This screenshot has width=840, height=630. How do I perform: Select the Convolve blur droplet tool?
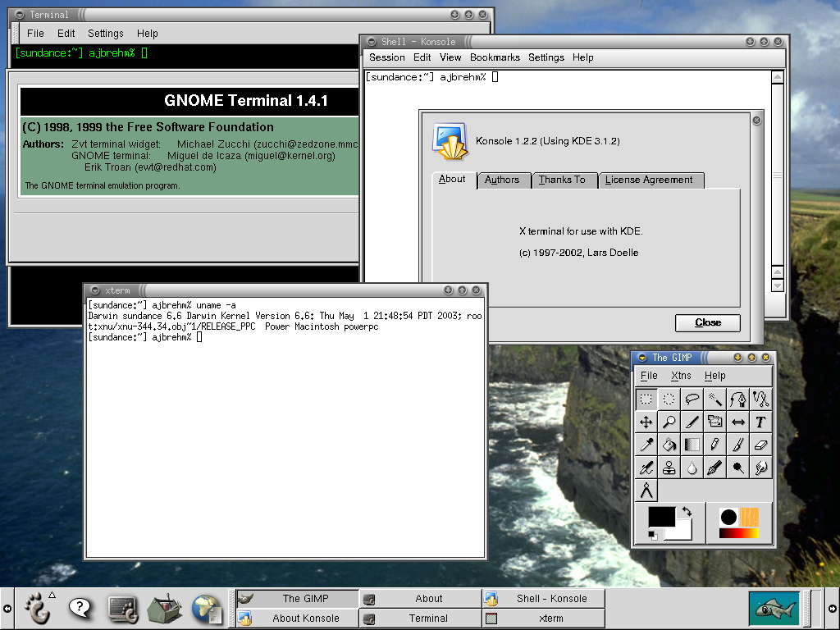[692, 468]
